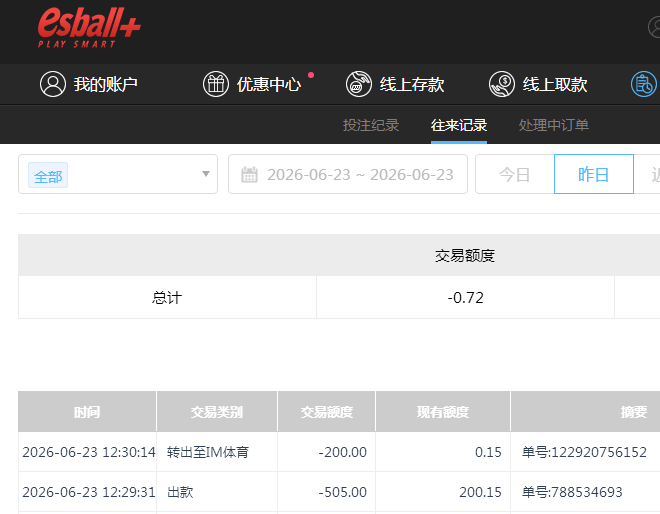The image size is (660, 514).
Task: Open the 我的账户 user icon
Action: [x=53, y=84]
